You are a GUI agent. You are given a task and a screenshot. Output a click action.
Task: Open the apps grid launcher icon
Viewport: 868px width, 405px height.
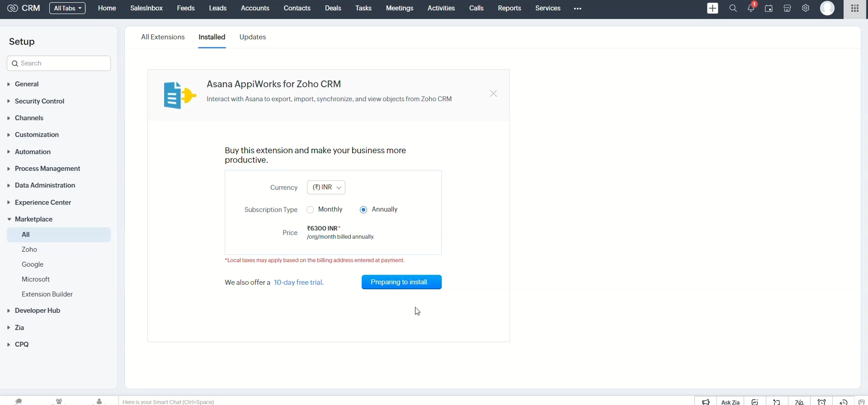point(855,8)
